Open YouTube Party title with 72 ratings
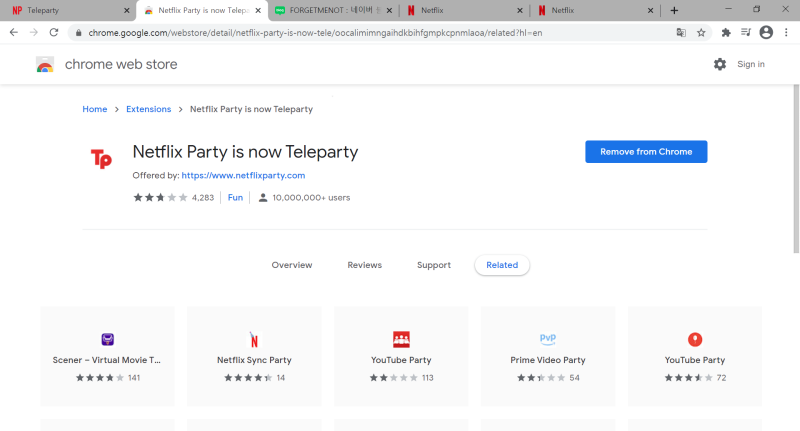Image resolution: width=800 pixels, height=431 pixels. tap(695, 360)
